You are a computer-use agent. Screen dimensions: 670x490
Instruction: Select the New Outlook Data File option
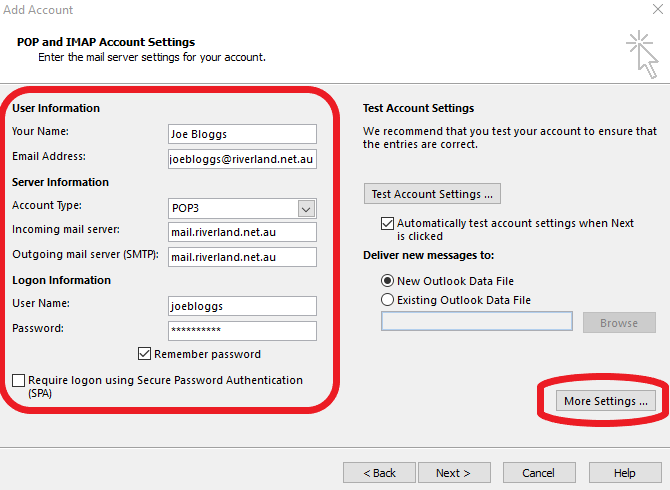click(387, 281)
